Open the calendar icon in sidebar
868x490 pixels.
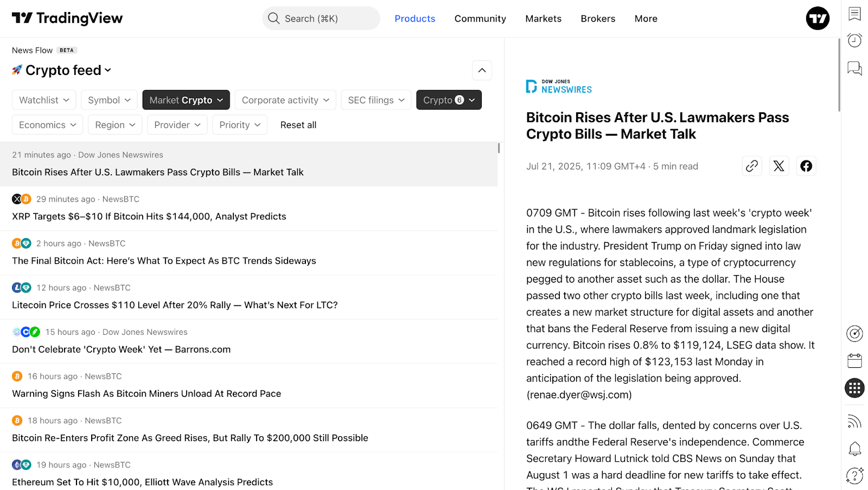coord(854,361)
